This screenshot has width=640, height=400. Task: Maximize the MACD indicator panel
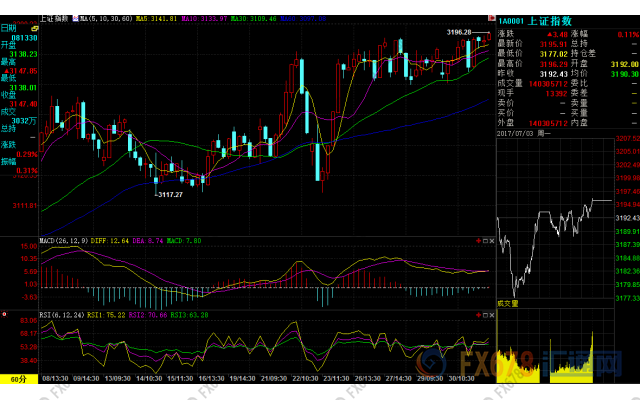tap(485, 241)
